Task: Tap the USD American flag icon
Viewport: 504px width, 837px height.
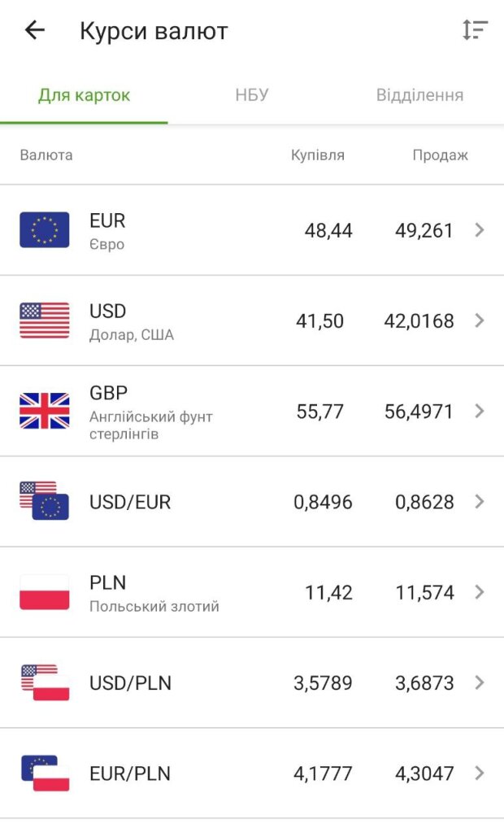Action: (45, 320)
